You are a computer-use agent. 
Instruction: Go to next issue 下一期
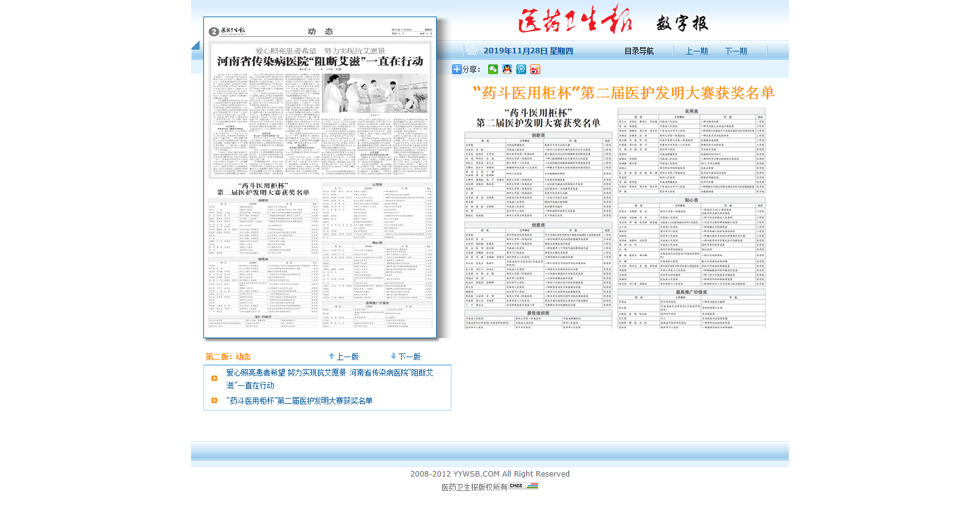[736, 51]
